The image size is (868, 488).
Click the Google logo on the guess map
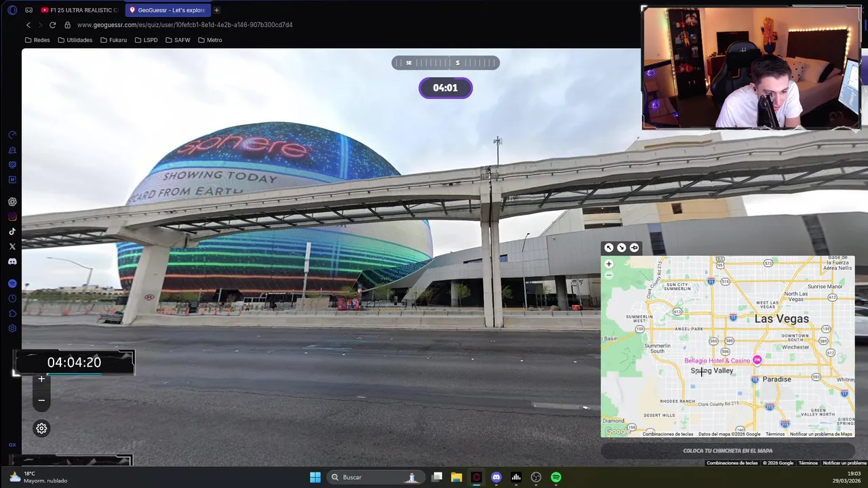click(617, 432)
